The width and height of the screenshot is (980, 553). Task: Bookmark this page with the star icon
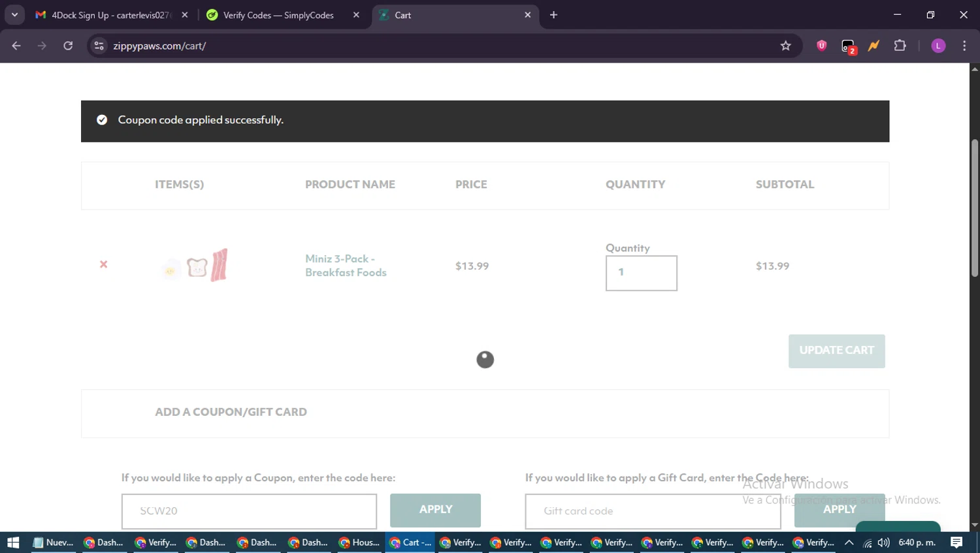click(x=785, y=46)
